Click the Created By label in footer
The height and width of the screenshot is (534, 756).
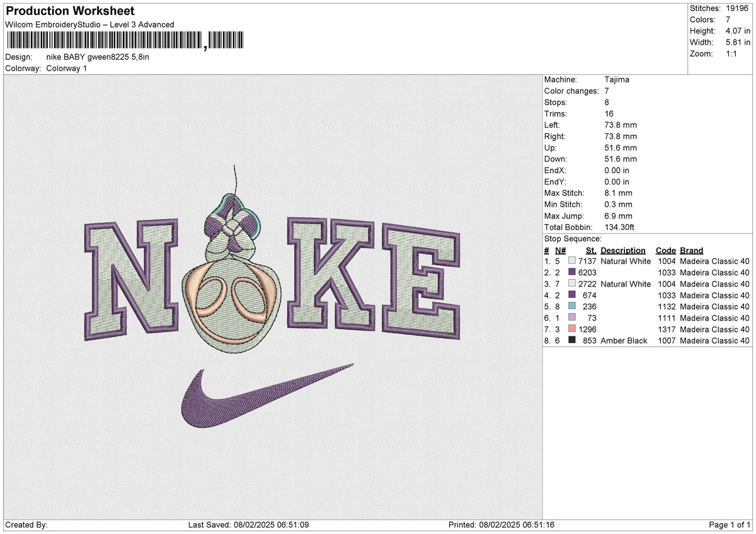26,525
